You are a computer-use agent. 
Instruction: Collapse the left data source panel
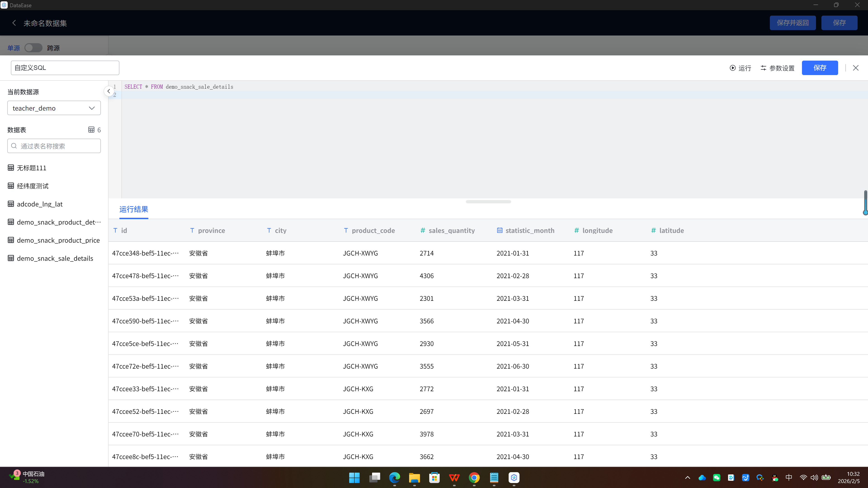pyautogui.click(x=109, y=91)
